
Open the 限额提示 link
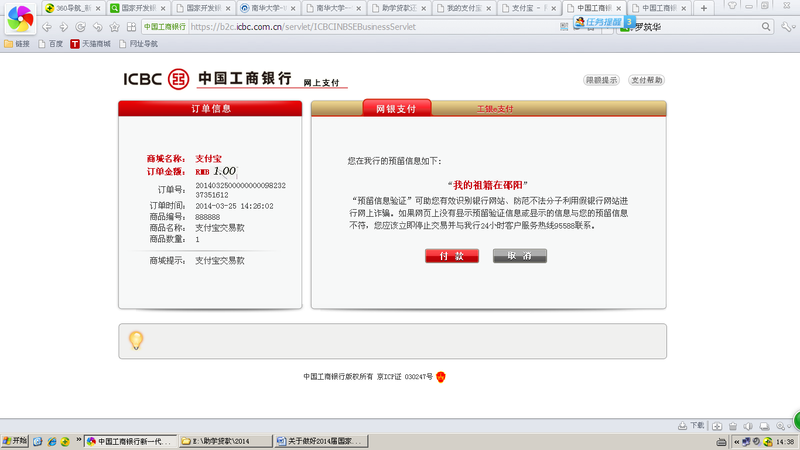coord(601,80)
